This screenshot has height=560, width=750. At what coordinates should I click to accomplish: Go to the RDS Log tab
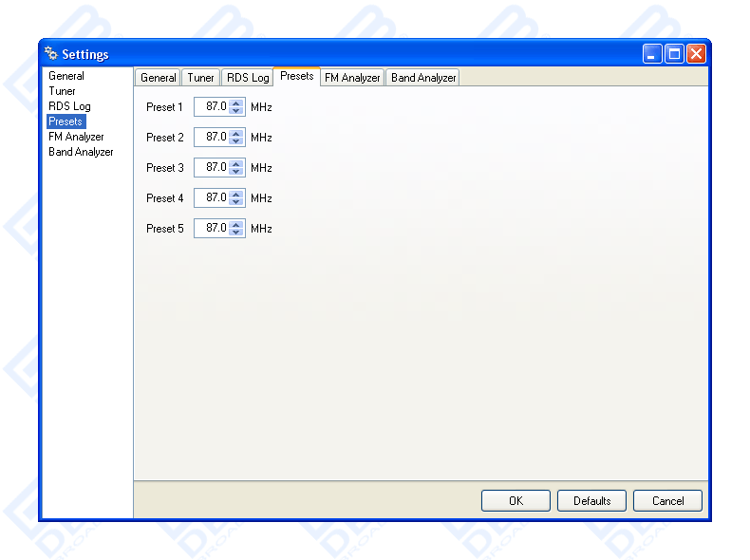tap(248, 78)
